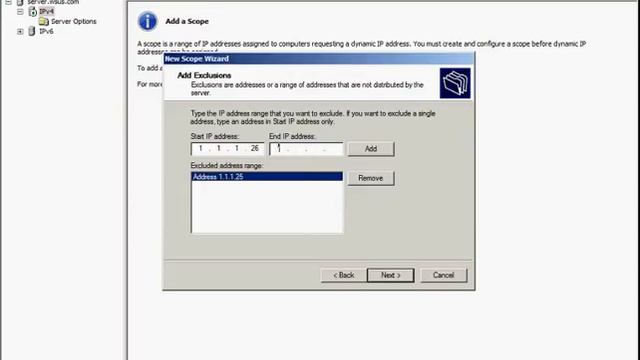Collapse the IPv4 tree node
The height and width of the screenshot is (360, 640).
20,12
